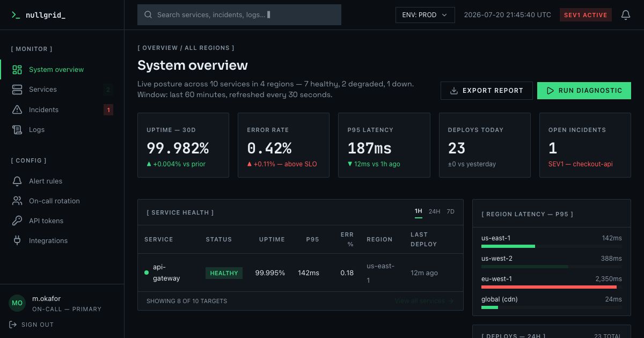Click the nullgrid_ terminal logo icon
This screenshot has height=338, width=644.
pyautogui.click(x=16, y=15)
